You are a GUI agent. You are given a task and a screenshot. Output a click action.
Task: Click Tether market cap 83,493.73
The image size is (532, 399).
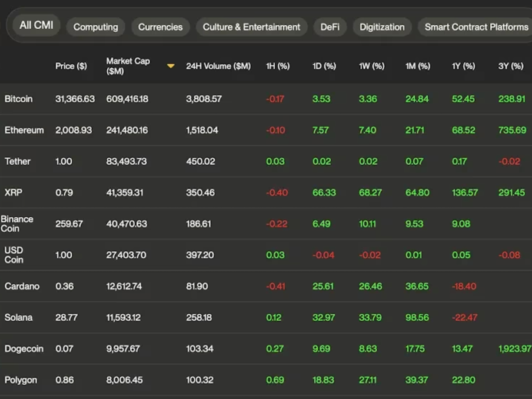coord(126,161)
